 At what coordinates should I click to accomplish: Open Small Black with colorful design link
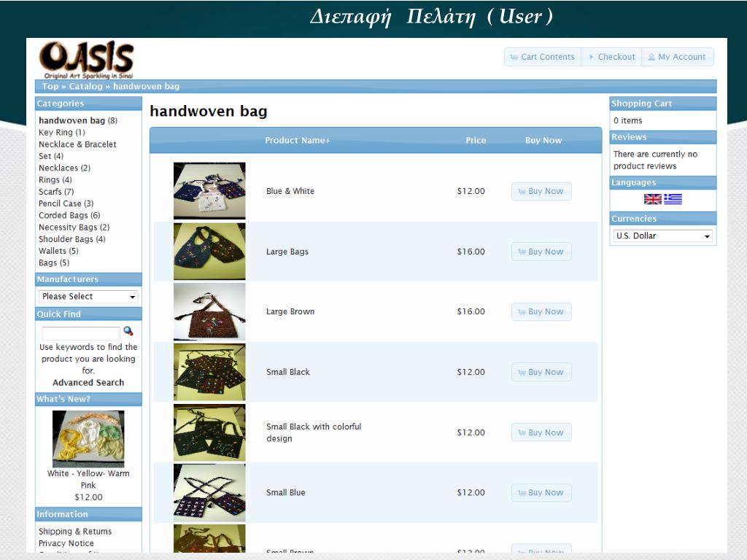pos(314,432)
